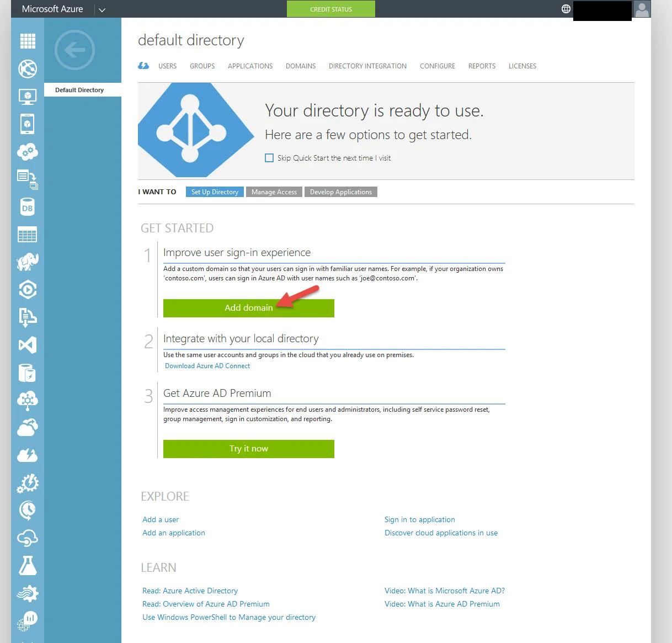Image resolution: width=672 pixels, height=643 pixels.
Task: Open Operational Insights chart-bubble icon
Action: 28,621
